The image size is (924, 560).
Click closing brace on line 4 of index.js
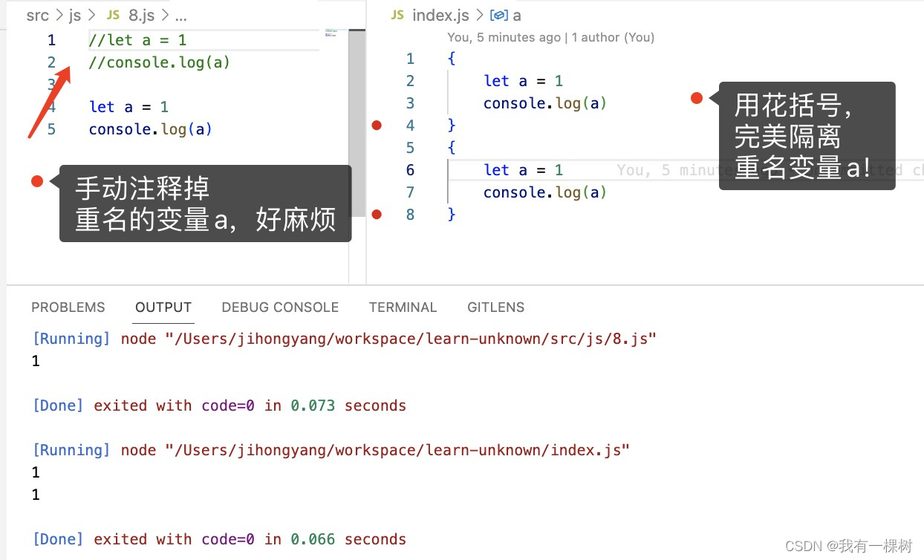[x=452, y=126]
